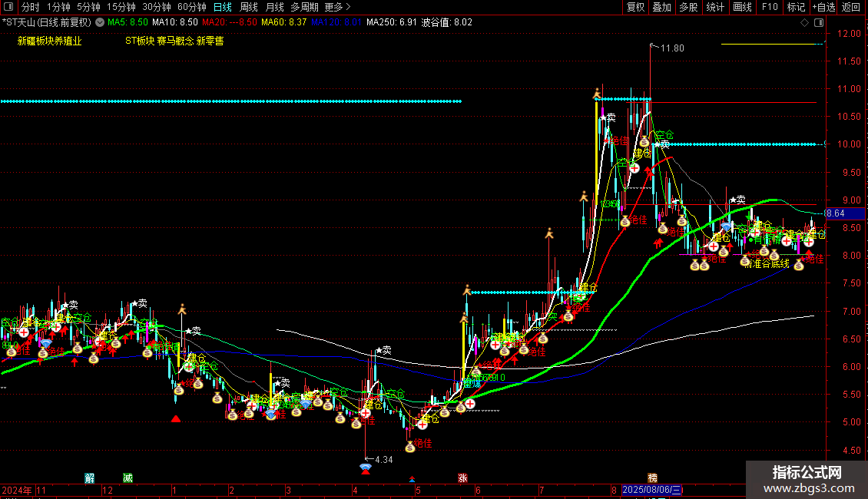This screenshot has height=499, width=868.
Task: Toggle the right-side panel icon in chart header
Action: 819,23
